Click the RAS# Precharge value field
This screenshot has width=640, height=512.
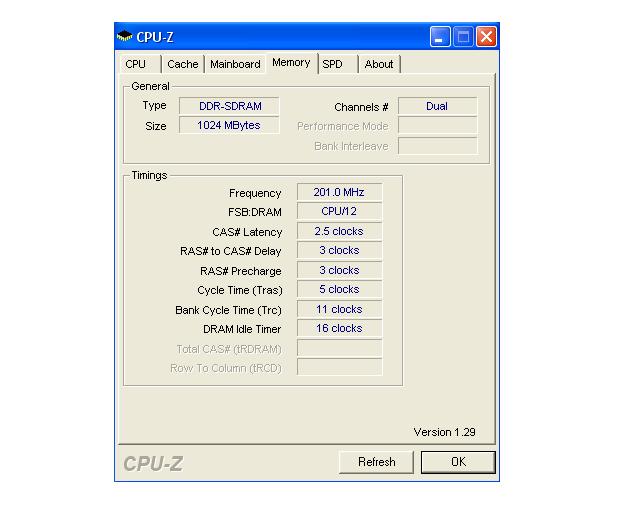click(x=340, y=270)
